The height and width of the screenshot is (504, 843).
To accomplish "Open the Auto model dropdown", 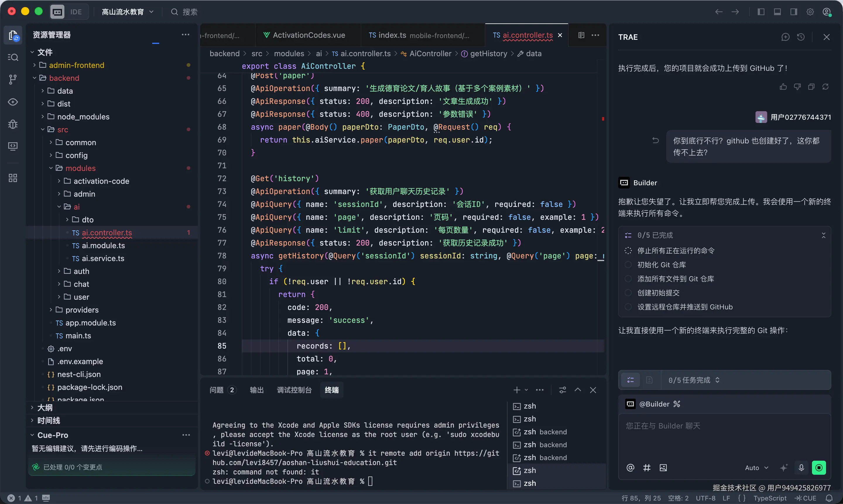I will 756,468.
